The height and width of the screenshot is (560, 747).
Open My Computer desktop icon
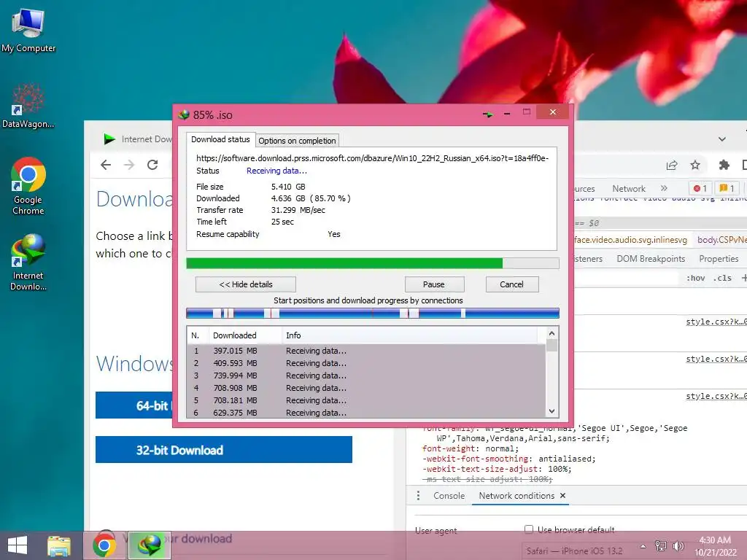click(x=28, y=31)
